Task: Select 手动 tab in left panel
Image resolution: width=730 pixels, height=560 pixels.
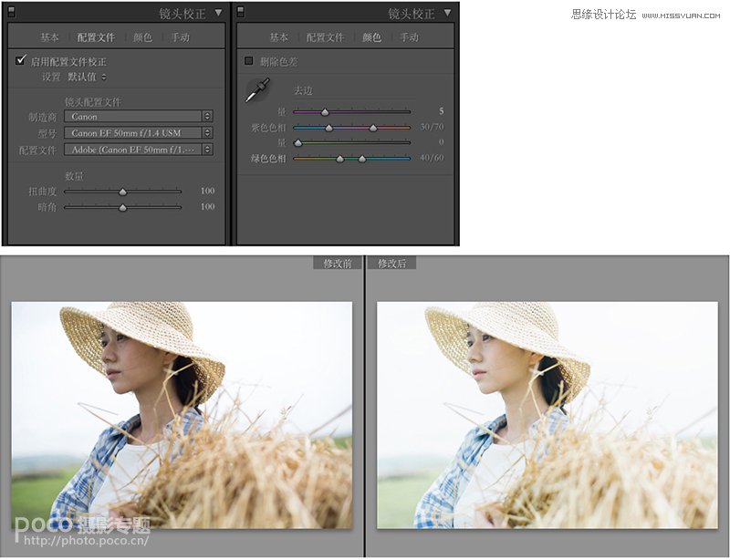Action: [180, 37]
